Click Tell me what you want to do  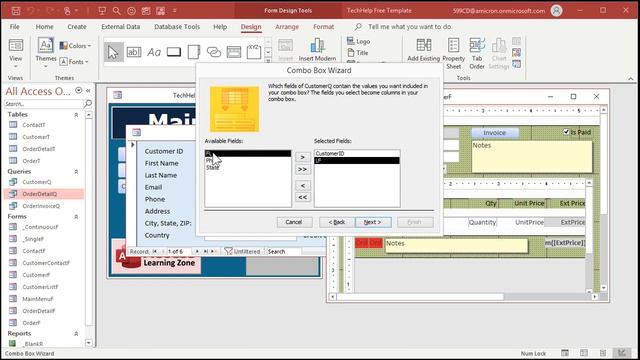[409, 27]
